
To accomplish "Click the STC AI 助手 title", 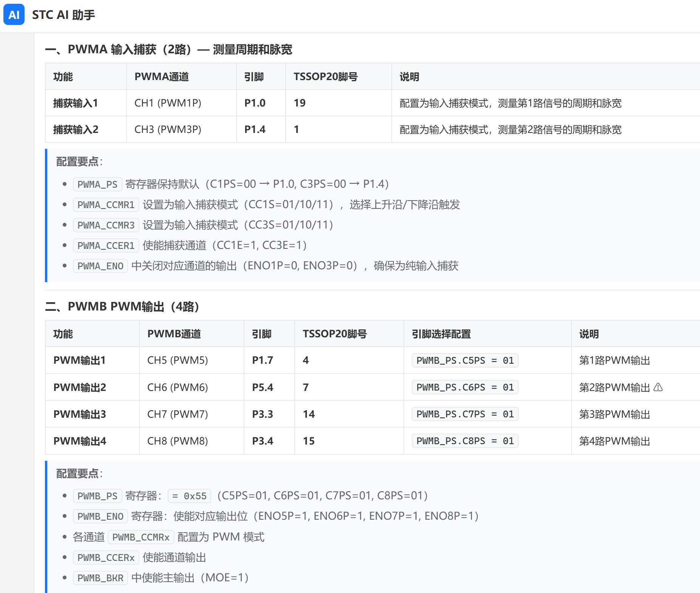I will click(63, 15).
